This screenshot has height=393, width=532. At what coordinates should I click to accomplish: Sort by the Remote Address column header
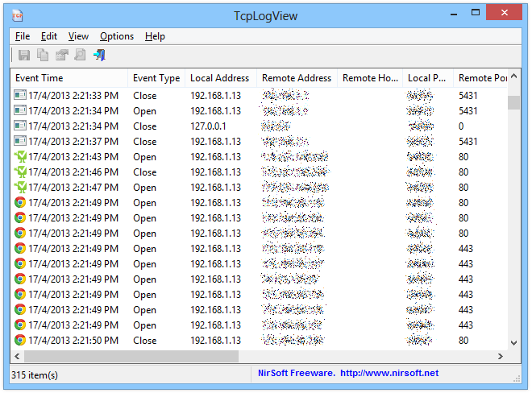click(x=296, y=78)
